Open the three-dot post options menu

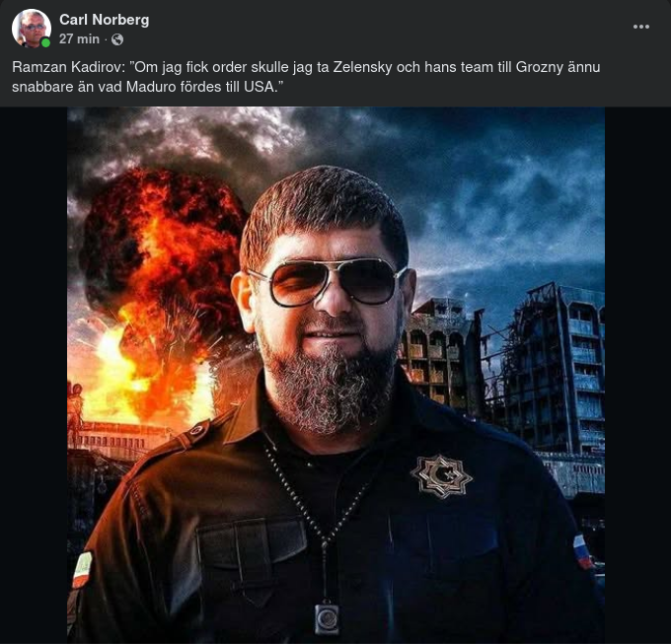(641, 27)
